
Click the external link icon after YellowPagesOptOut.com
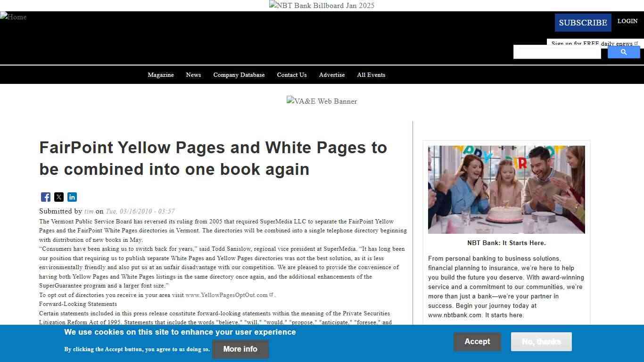[272, 294]
